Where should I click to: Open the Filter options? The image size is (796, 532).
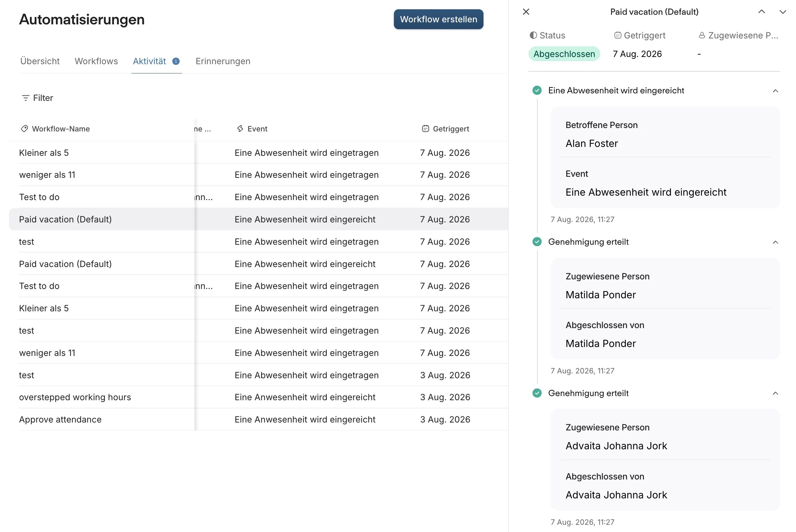(x=37, y=98)
